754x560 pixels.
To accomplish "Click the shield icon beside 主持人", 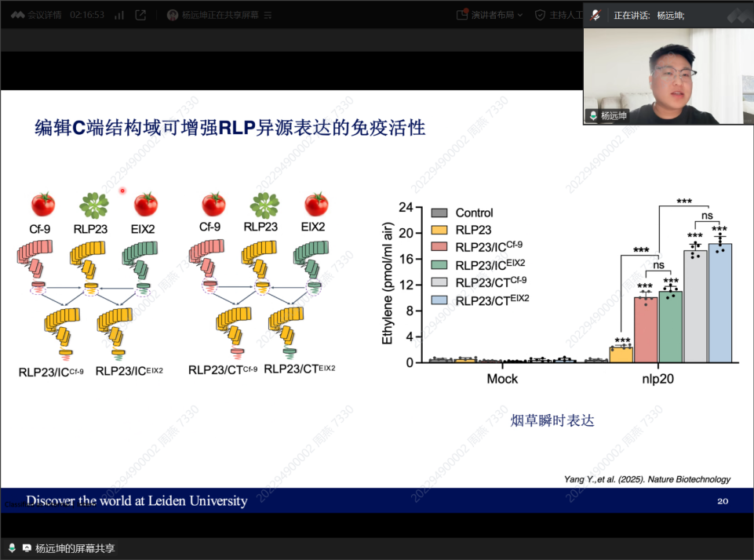I will tap(540, 15).
